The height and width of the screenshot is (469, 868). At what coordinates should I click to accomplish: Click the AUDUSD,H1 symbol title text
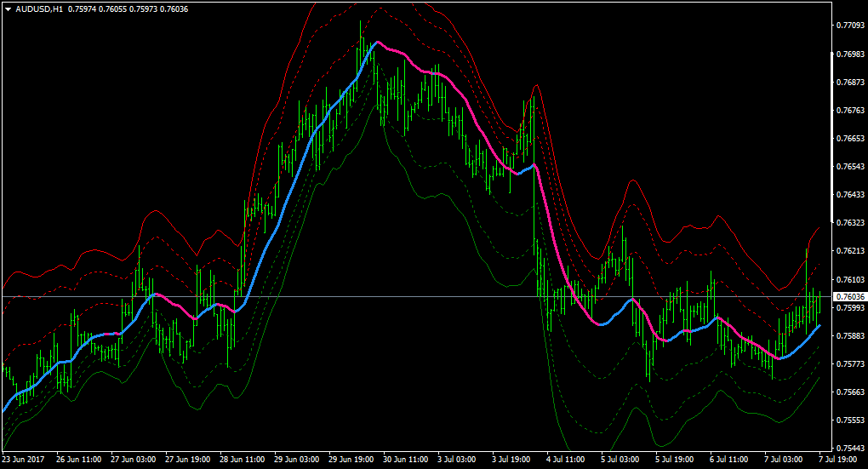point(39,9)
